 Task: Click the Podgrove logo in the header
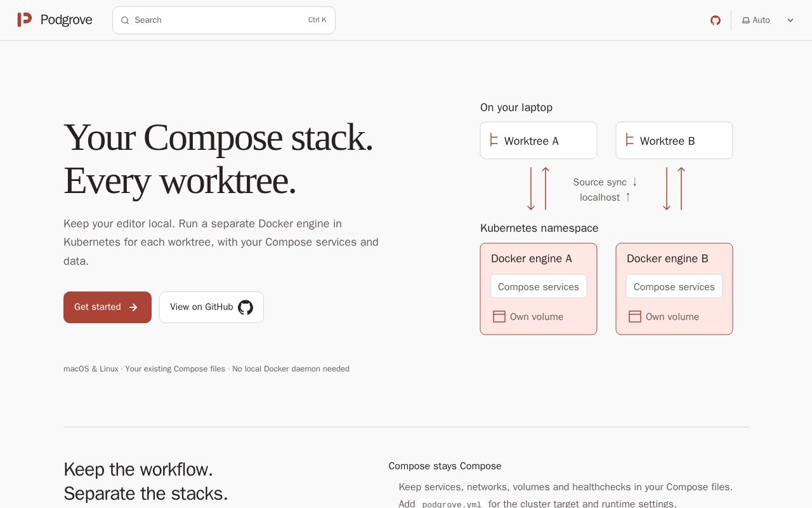coord(55,20)
